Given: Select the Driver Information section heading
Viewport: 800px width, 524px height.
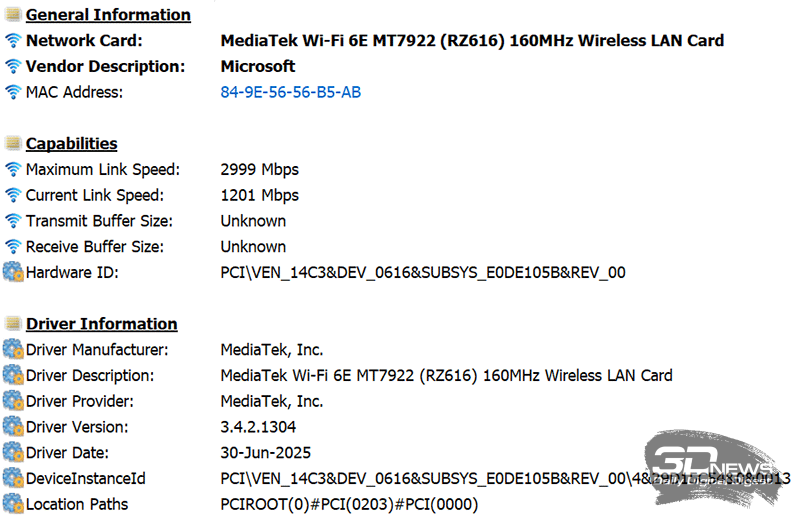Looking at the screenshot, I should 101,324.
